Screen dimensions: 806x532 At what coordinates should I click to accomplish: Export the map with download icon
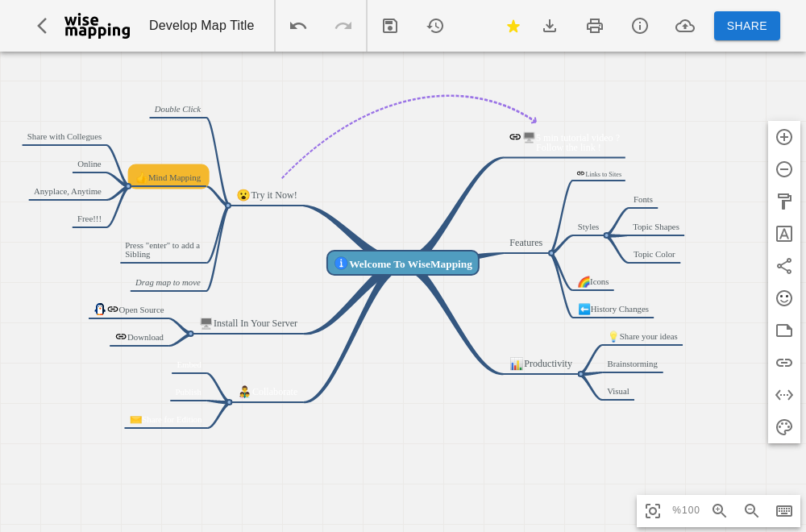tap(550, 26)
